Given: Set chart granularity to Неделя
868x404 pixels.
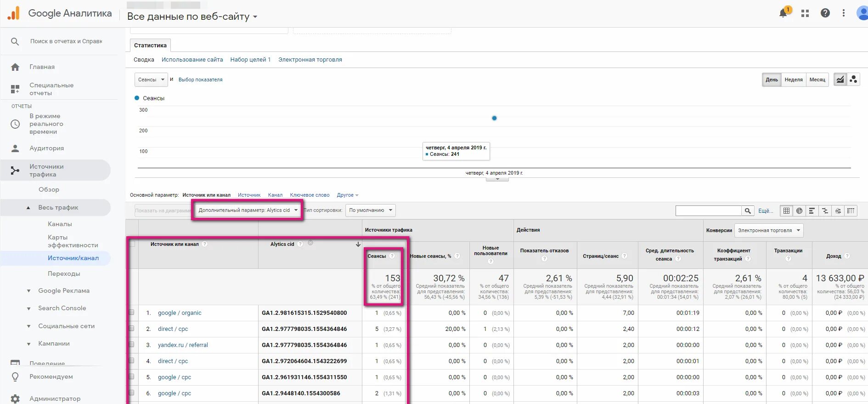Looking at the screenshot, I should pyautogui.click(x=794, y=80).
